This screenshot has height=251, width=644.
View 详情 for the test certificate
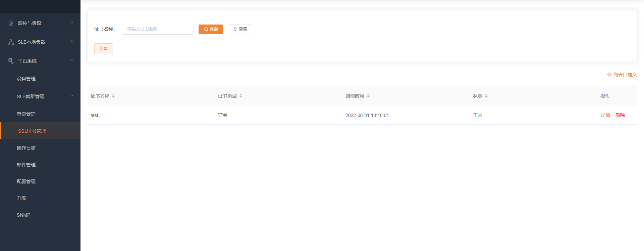point(605,115)
